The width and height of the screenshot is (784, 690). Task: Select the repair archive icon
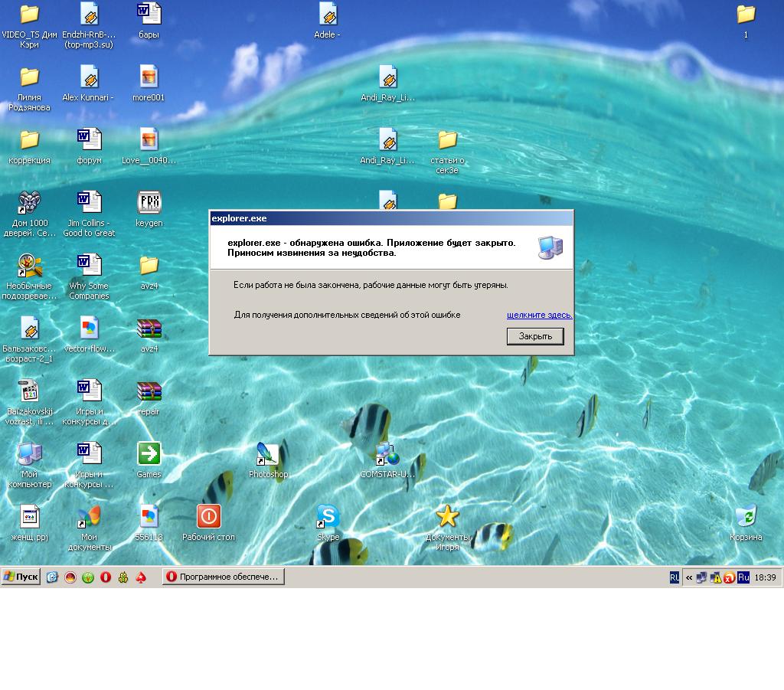click(x=149, y=391)
